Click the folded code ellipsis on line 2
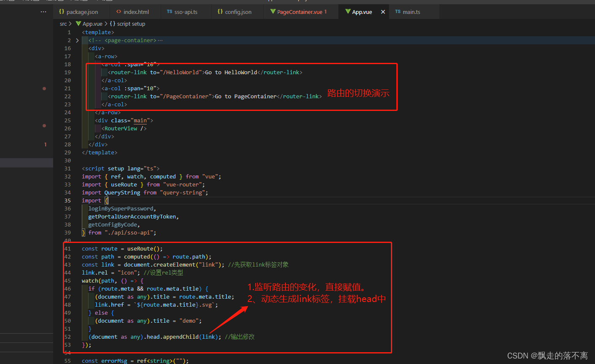595x364 pixels. [x=160, y=40]
